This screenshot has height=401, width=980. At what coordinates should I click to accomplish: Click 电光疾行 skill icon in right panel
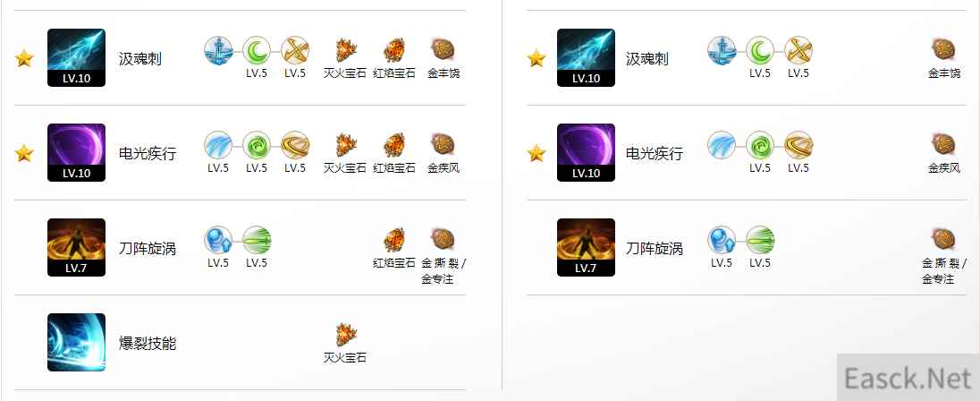[x=586, y=153]
